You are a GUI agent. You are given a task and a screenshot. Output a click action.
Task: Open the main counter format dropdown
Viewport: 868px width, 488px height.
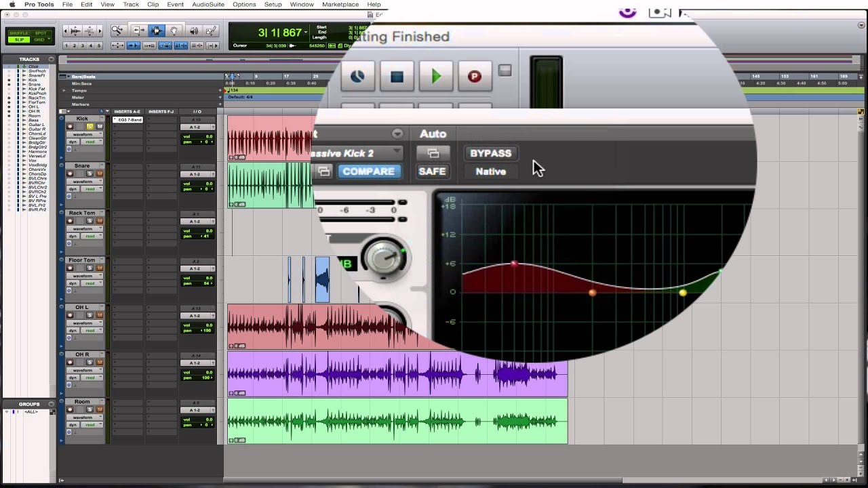306,33
